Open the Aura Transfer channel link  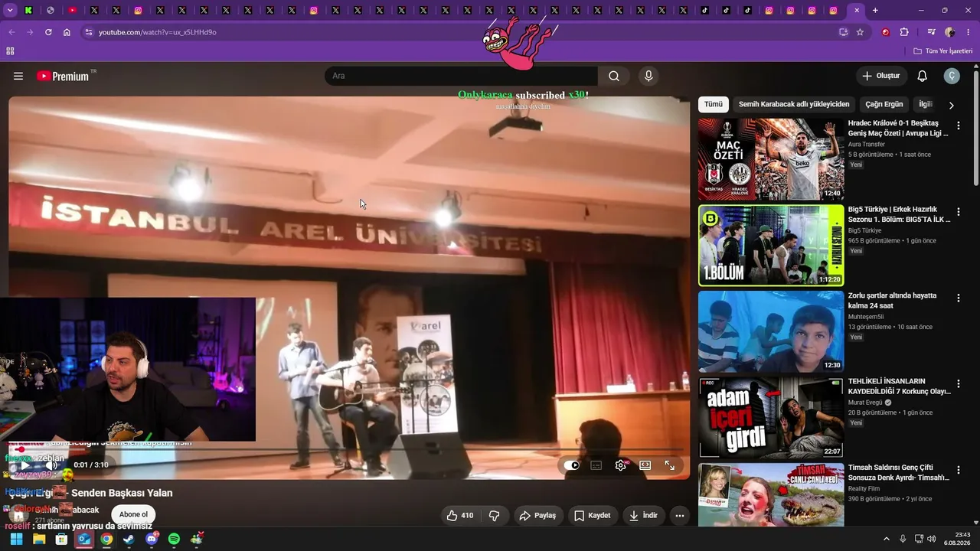click(867, 144)
